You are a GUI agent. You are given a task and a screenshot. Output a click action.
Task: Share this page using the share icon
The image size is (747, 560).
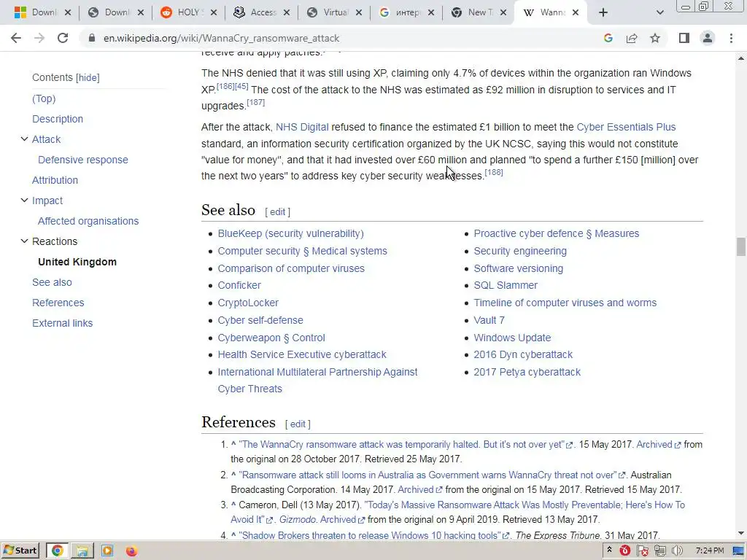click(x=632, y=38)
